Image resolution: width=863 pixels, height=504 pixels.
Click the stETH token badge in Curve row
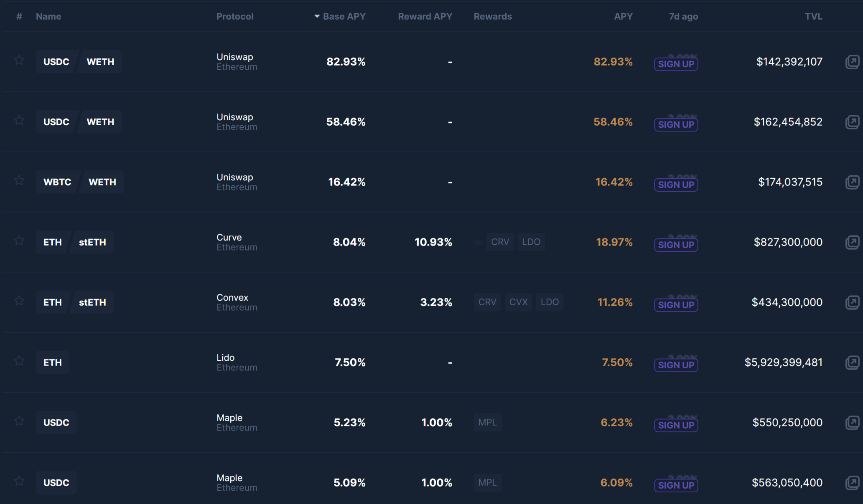[92, 242]
